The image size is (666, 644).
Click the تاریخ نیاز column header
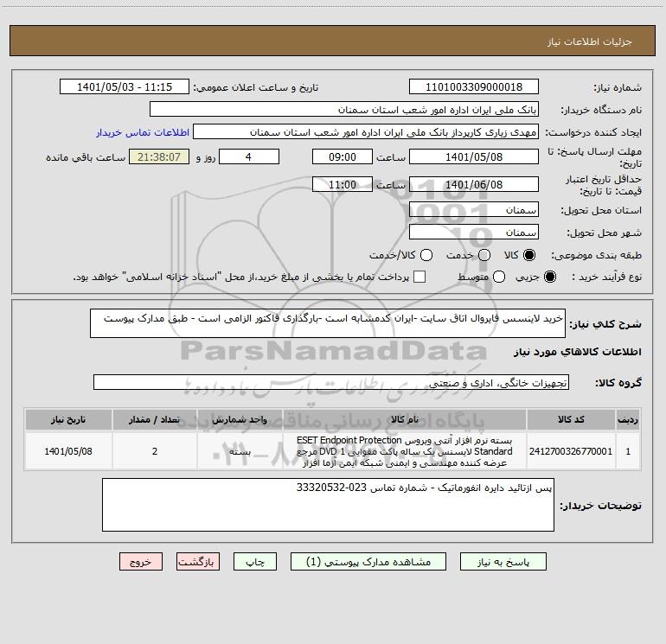click(x=68, y=419)
